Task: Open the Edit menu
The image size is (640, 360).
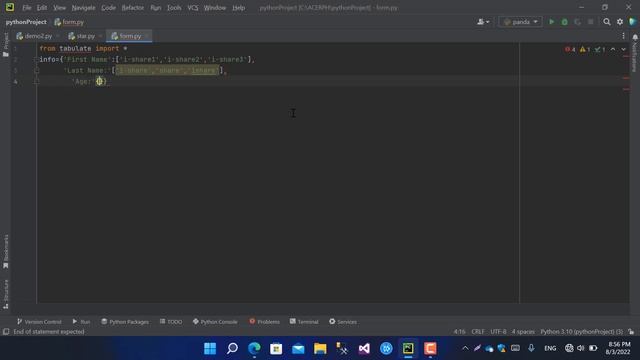Action: coord(42,8)
